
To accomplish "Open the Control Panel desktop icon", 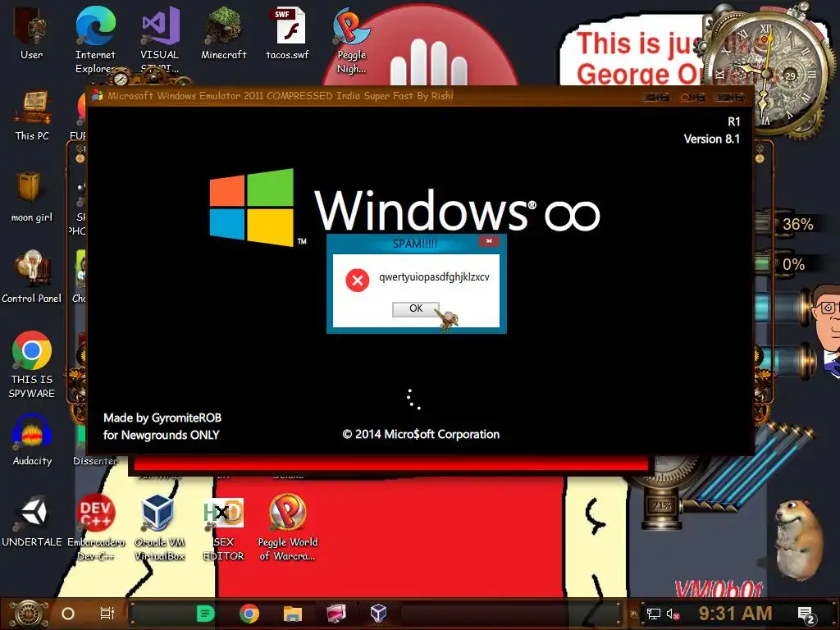I will (x=32, y=276).
